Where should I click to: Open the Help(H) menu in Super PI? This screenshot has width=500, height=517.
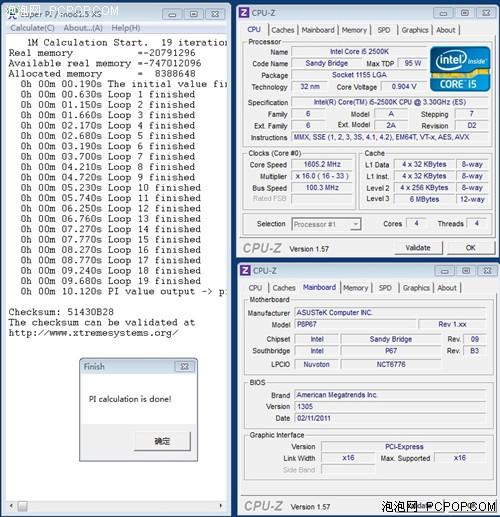click(x=126, y=28)
